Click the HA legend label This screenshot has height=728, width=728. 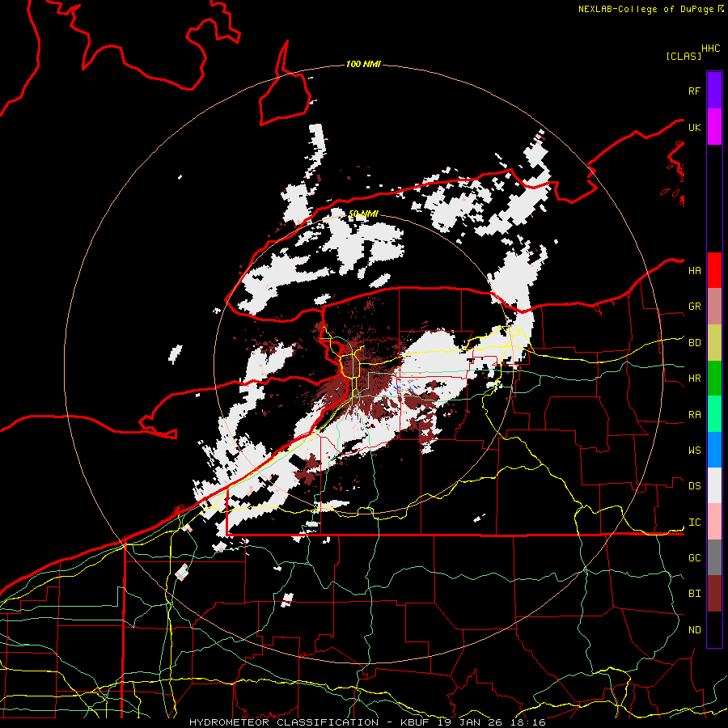coord(695,271)
